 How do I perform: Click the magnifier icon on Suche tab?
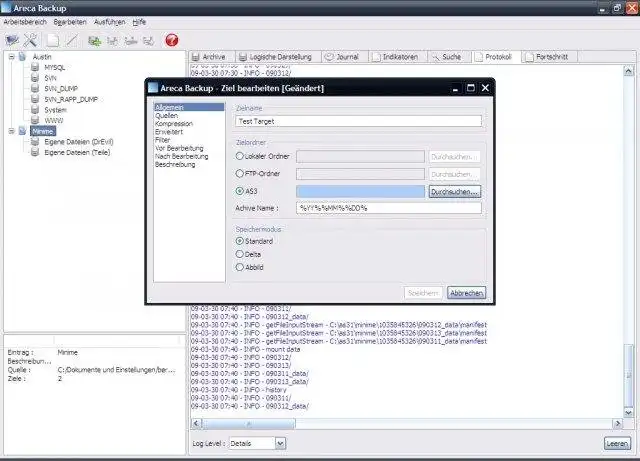pyautogui.click(x=436, y=57)
